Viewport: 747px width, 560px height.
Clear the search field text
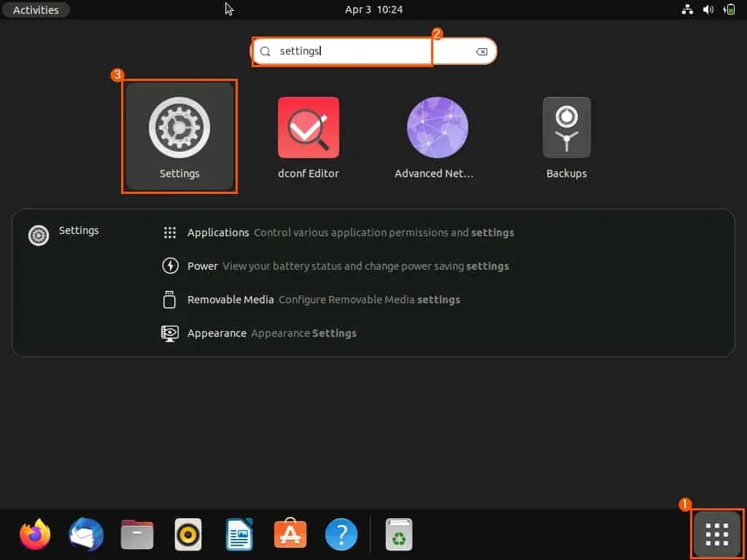(481, 51)
